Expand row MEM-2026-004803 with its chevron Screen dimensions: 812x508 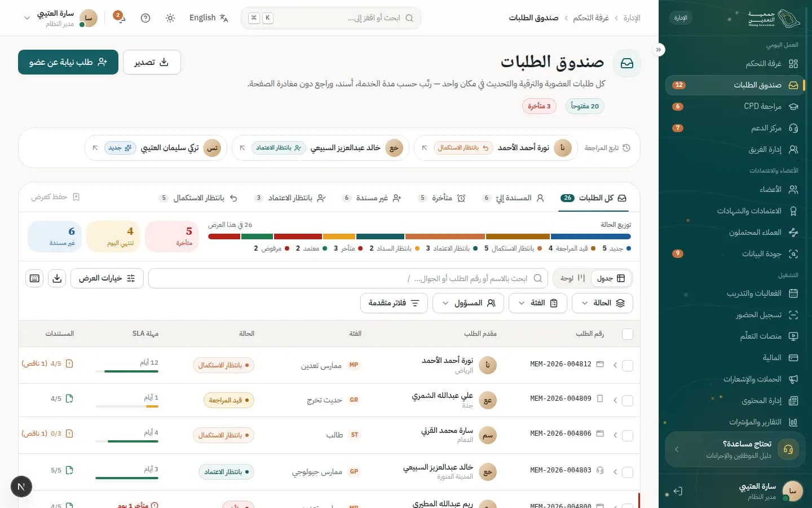click(615, 471)
